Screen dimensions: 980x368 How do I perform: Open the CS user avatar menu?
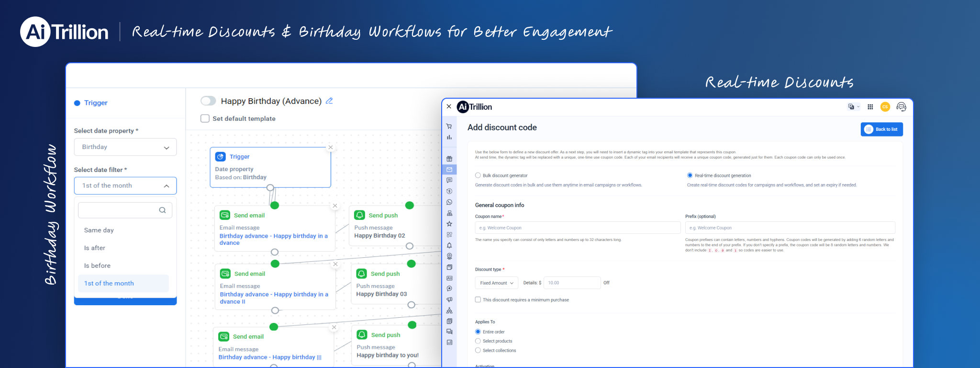click(885, 107)
